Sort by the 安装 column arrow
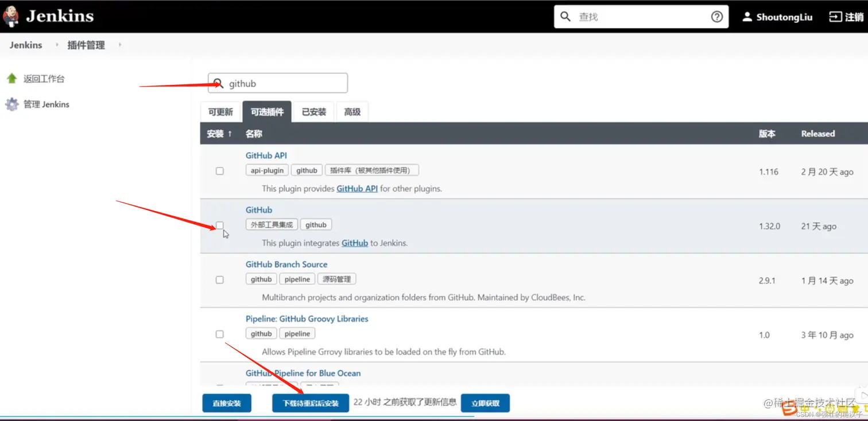The image size is (868, 421). [x=230, y=134]
